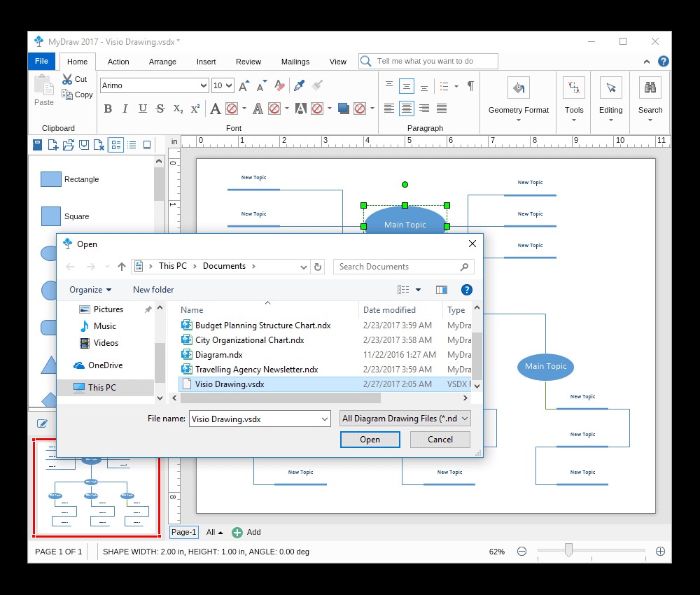700x595 pixels.
Task: Click the paragraph mark (pilcrow) icon
Action: coord(470,85)
